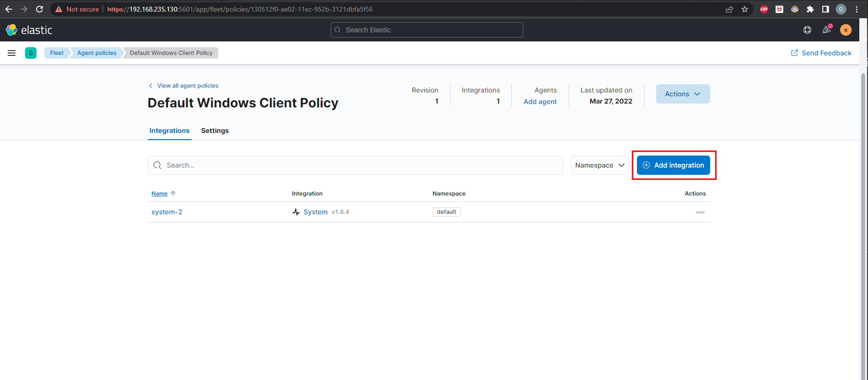Switch to the Settings tab
Viewport: 868px width, 380px height.
click(215, 131)
